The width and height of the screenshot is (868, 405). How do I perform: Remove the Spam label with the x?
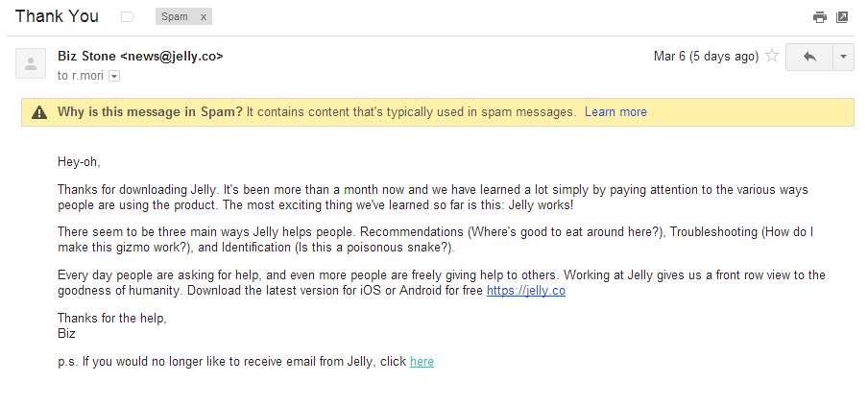click(x=202, y=17)
